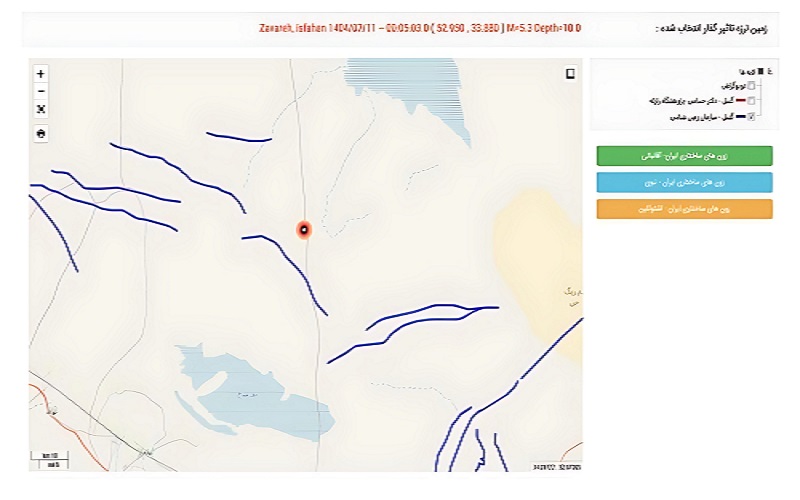Click the red earthquake epicenter marker

(x=304, y=229)
